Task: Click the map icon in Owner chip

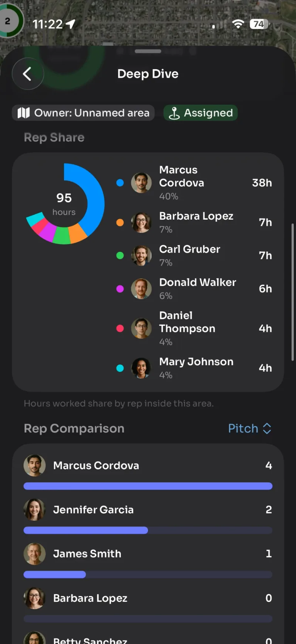Action: (x=24, y=113)
